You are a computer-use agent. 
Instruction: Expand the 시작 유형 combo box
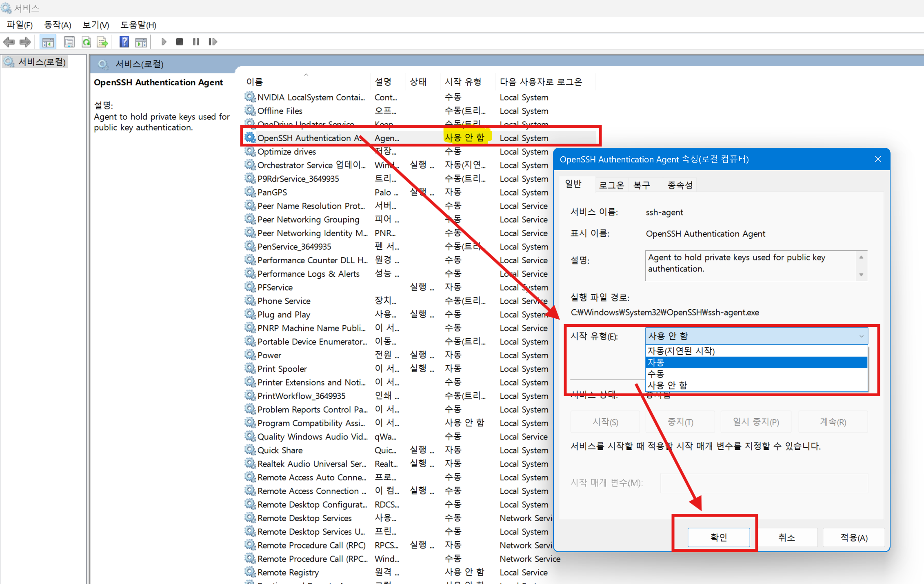point(756,336)
